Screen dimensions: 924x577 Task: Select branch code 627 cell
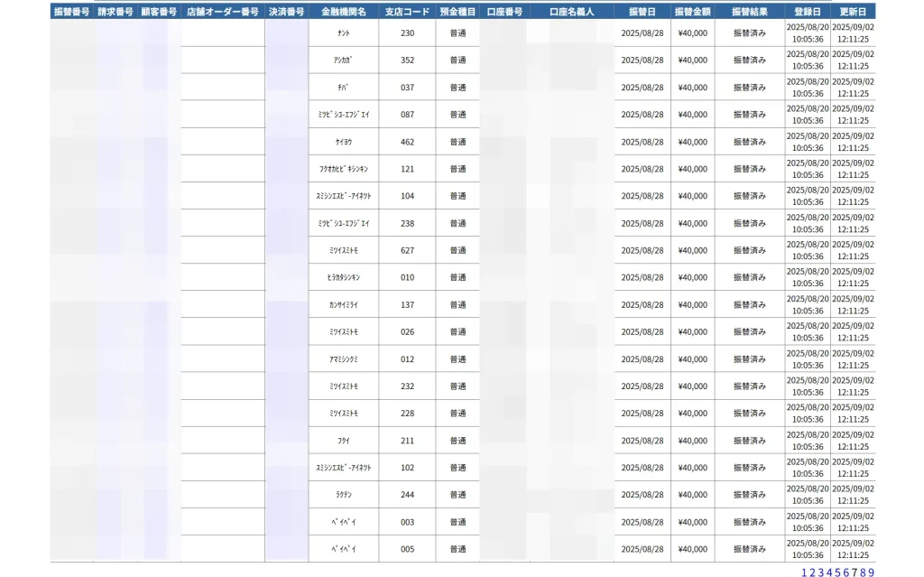pyautogui.click(x=407, y=250)
